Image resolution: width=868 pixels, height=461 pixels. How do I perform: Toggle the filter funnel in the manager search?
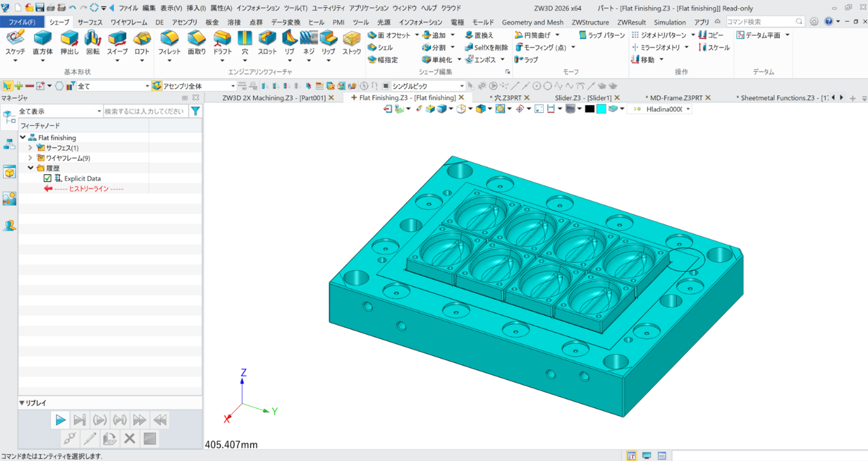pos(195,111)
